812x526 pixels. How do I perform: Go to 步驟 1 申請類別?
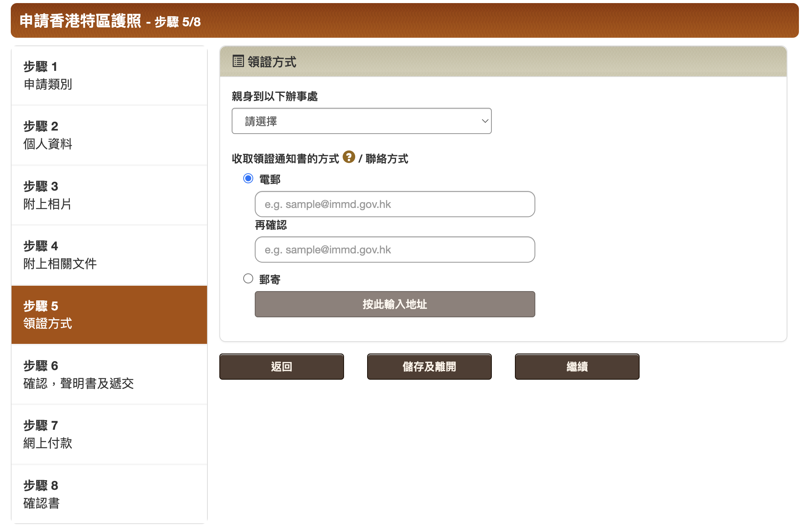pyautogui.click(x=109, y=75)
